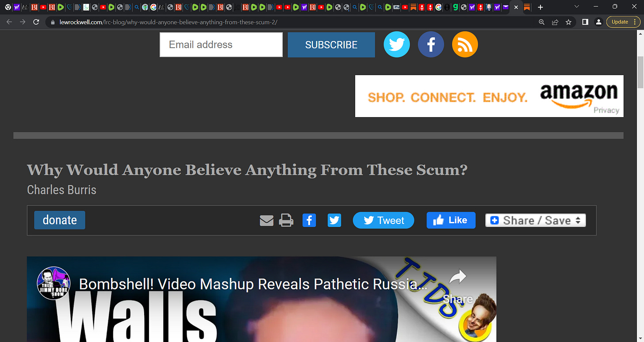Open the article title link

coord(247,170)
